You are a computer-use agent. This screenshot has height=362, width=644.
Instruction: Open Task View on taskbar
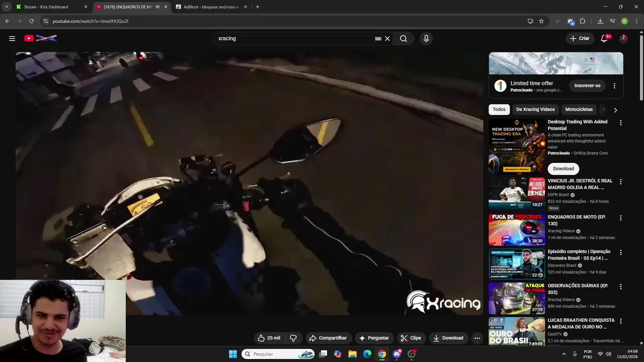tap(323, 354)
